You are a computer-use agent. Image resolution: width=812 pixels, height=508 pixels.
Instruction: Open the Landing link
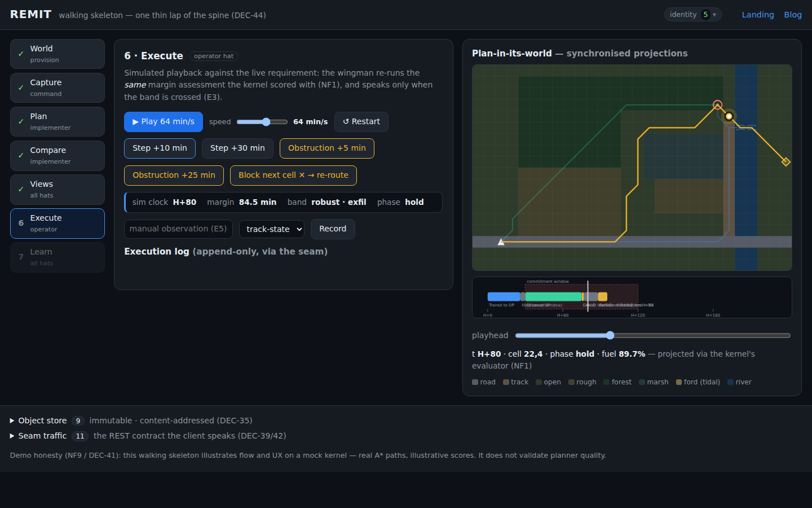tap(758, 15)
